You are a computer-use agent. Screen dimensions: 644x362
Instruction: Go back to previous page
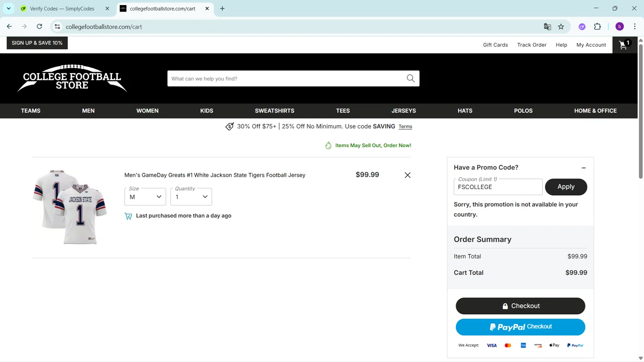pyautogui.click(x=9, y=27)
